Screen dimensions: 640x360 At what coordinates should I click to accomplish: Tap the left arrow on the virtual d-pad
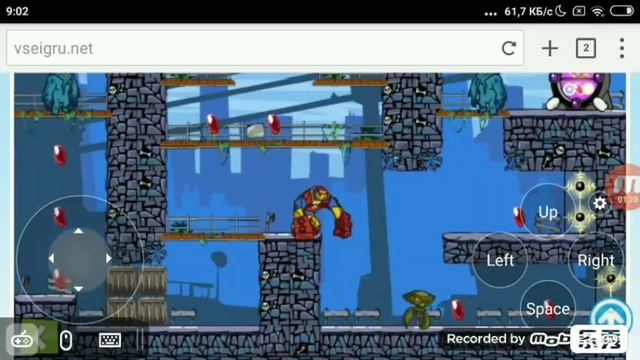point(51,258)
